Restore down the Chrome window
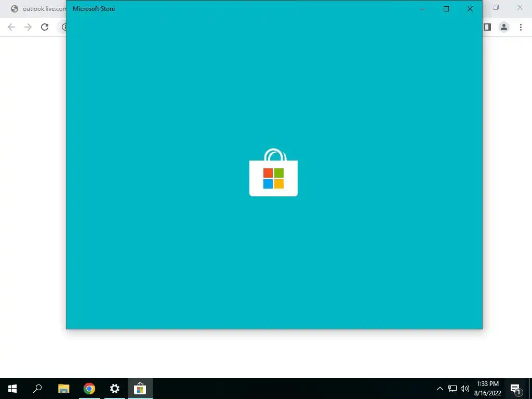The image size is (532, 399). tap(496, 7)
